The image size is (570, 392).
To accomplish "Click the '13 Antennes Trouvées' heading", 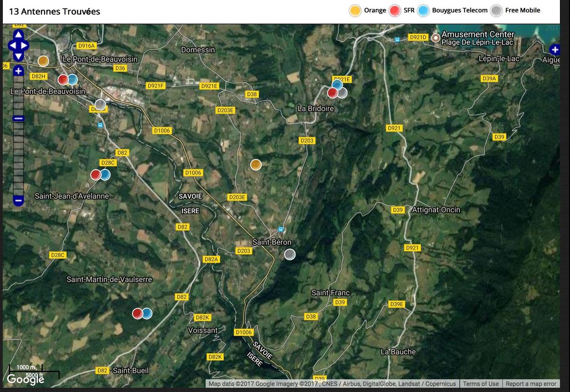I will (x=55, y=11).
